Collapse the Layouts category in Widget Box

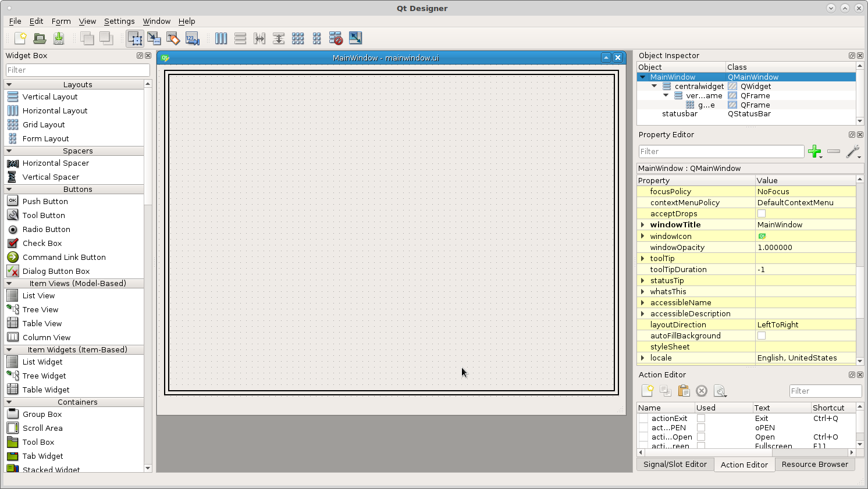click(x=9, y=84)
